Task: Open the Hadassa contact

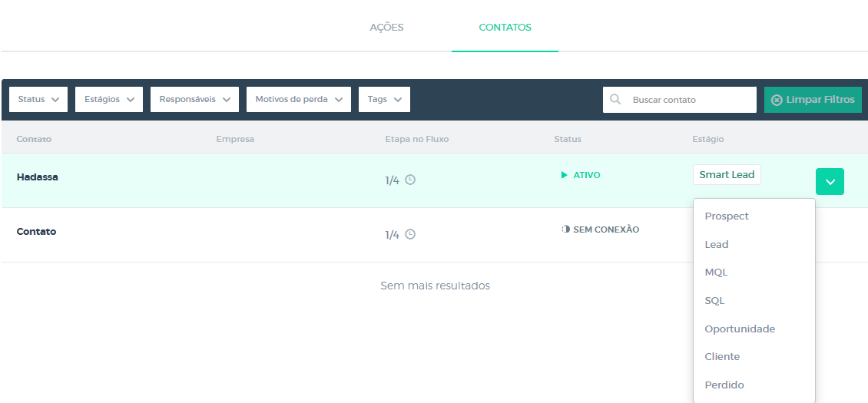Action: point(37,177)
